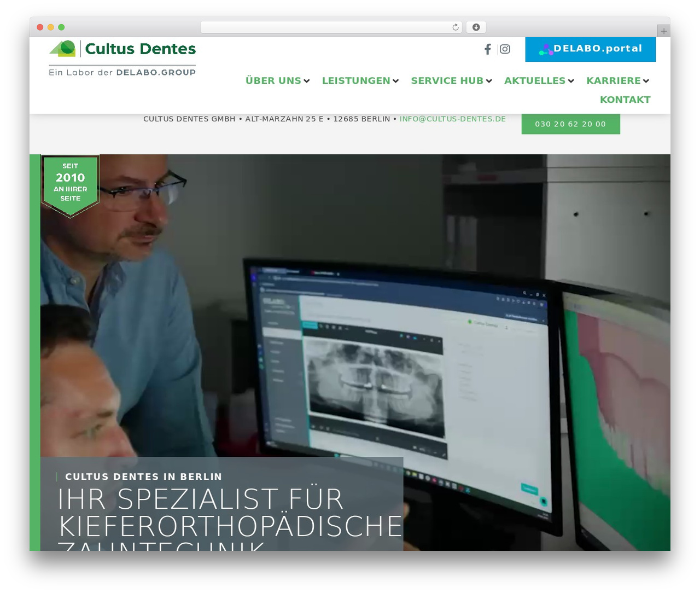
Task: Click the 'Seit 2010 an Ihrer Seite' badge
Action: 70,186
